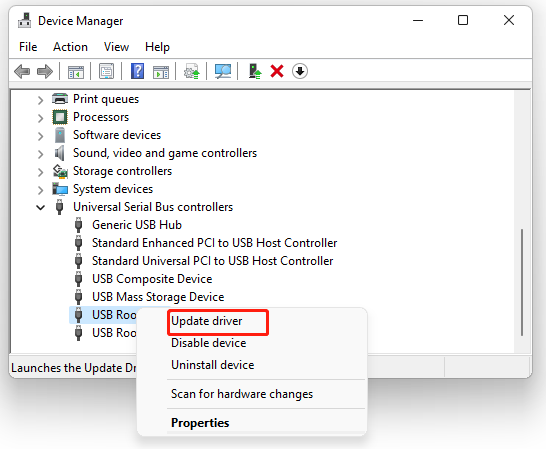This screenshot has width=546, height=449.
Task: Click the USB Mass Storage Device plug icon
Action: point(79,297)
